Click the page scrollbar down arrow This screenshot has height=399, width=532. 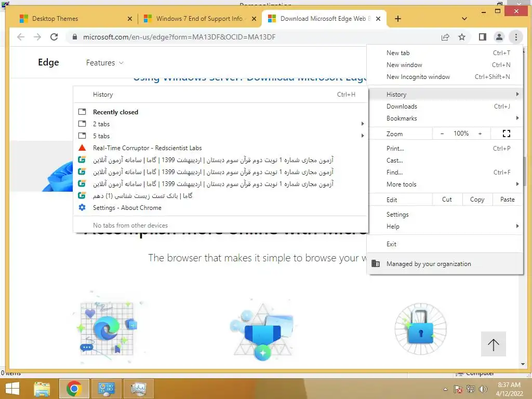click(523, 364)
